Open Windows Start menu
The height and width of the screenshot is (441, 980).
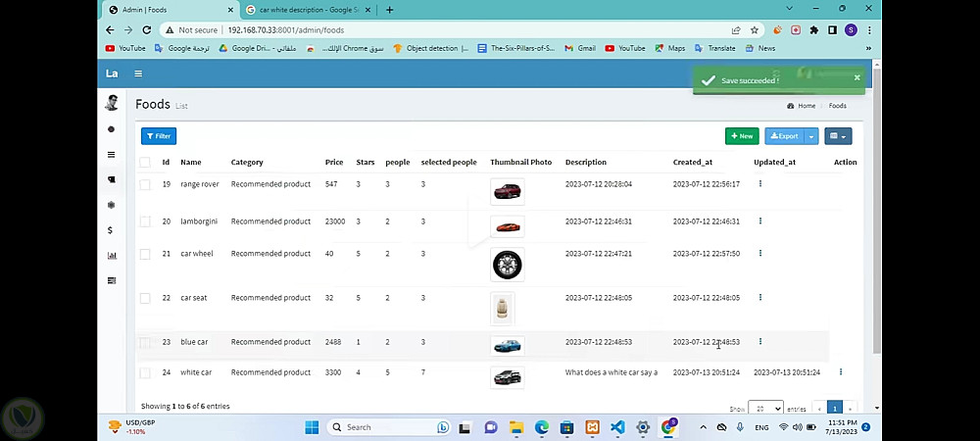tap(312, 427)
